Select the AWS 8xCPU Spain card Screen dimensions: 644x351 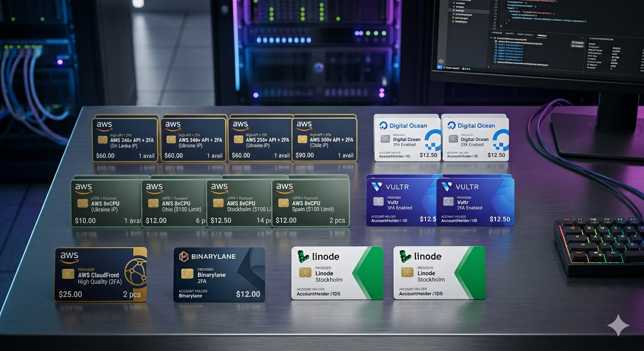click(311, 203)
